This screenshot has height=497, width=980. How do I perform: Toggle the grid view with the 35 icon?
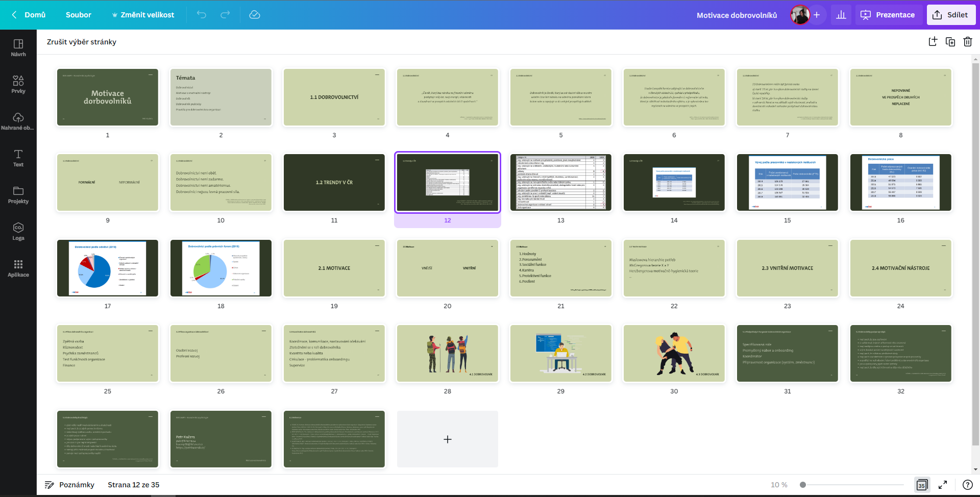coord(922,485)
